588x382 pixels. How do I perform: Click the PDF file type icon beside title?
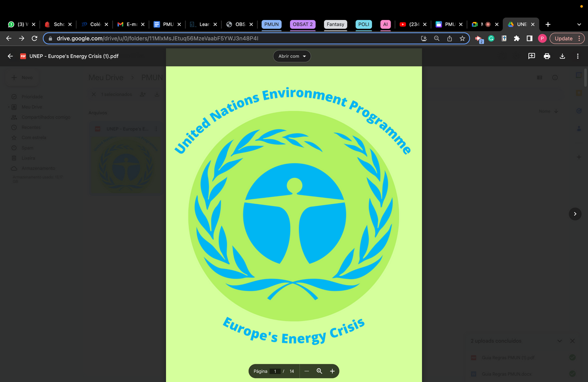pos(23,56)
